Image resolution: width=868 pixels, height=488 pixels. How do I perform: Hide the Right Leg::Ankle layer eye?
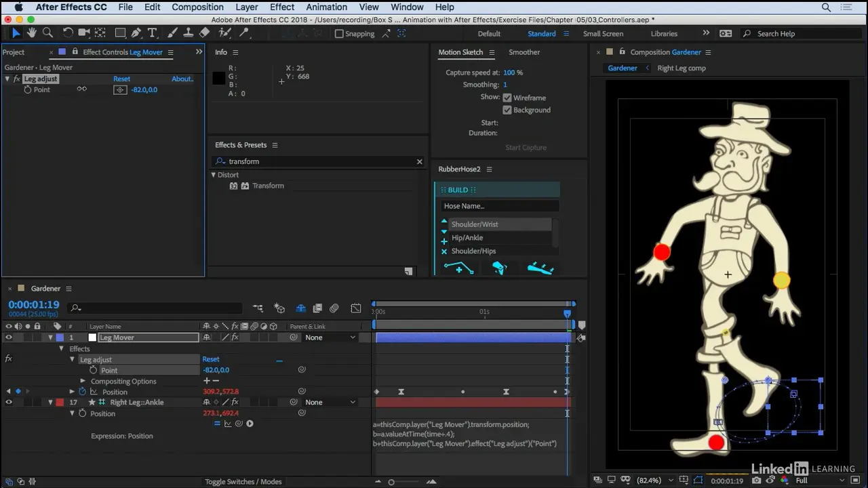[9, 402]
